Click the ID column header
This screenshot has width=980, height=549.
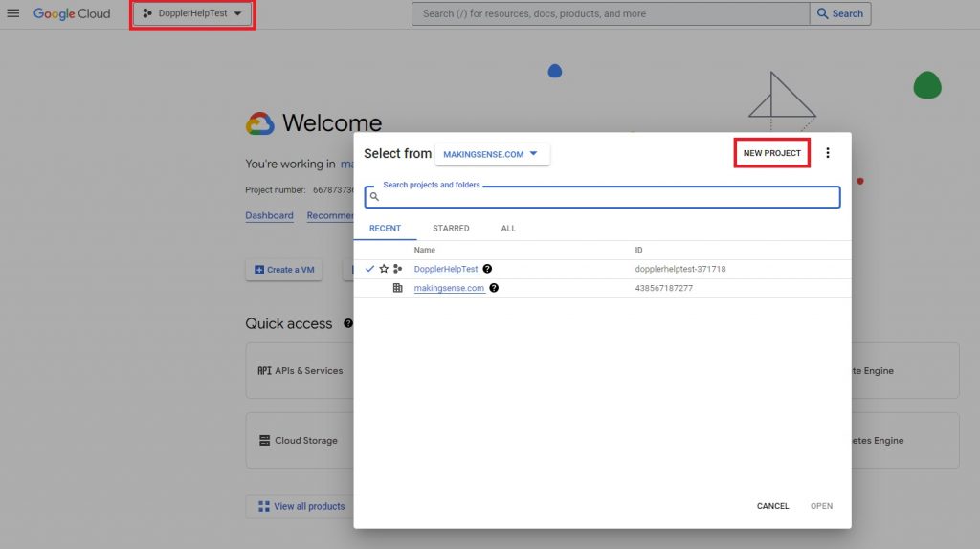tap(638, 250)
